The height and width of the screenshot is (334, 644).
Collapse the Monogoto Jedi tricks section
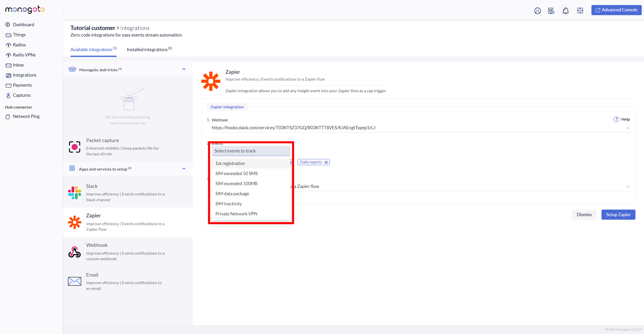[184, 69]
